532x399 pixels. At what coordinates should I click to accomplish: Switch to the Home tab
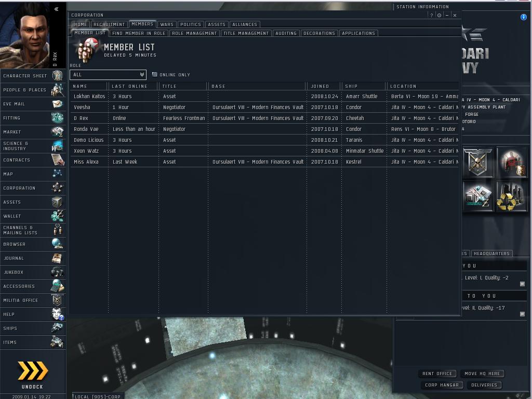point(81,24)
